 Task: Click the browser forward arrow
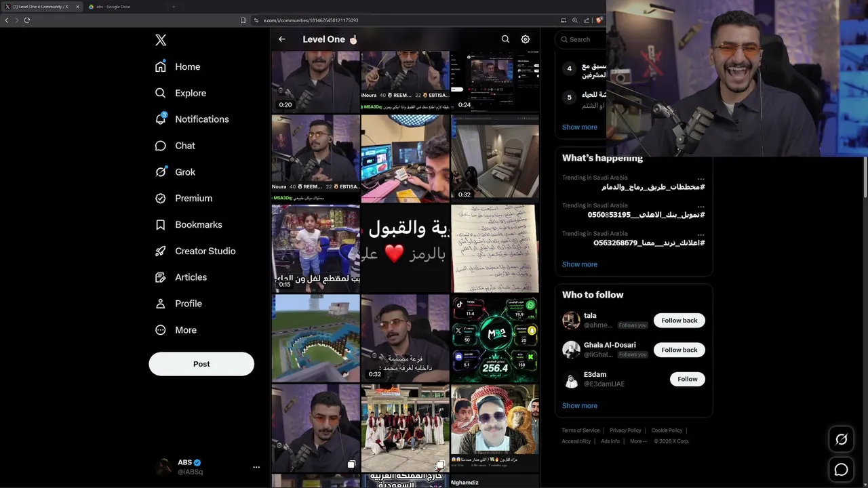(17, 20)
